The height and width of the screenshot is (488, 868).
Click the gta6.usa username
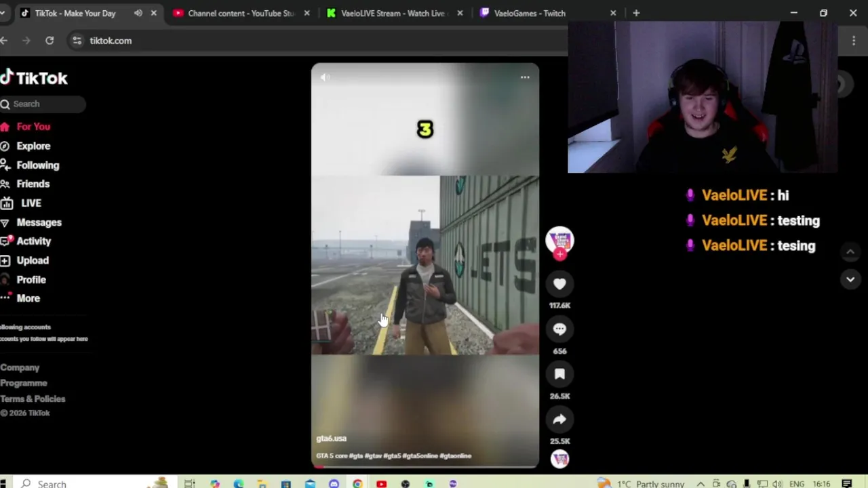point(331,439)
